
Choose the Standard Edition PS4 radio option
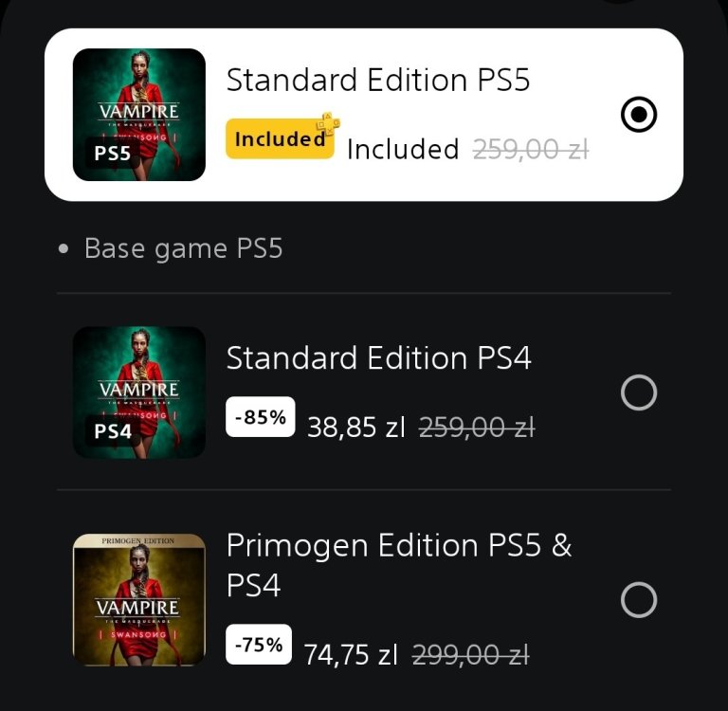(638, 392)
